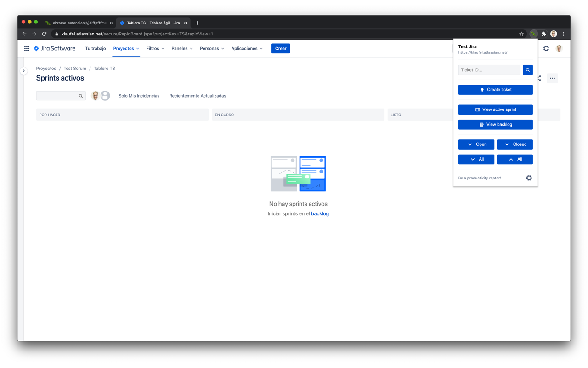Click the All button with up chevron
The width and height of the screenshot is (588, 368).
click(x=515, y=159)
